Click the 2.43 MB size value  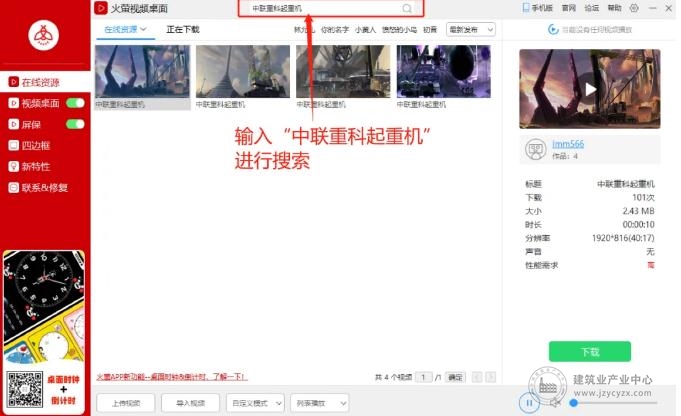pyautogui.click(x=638, y=211)
